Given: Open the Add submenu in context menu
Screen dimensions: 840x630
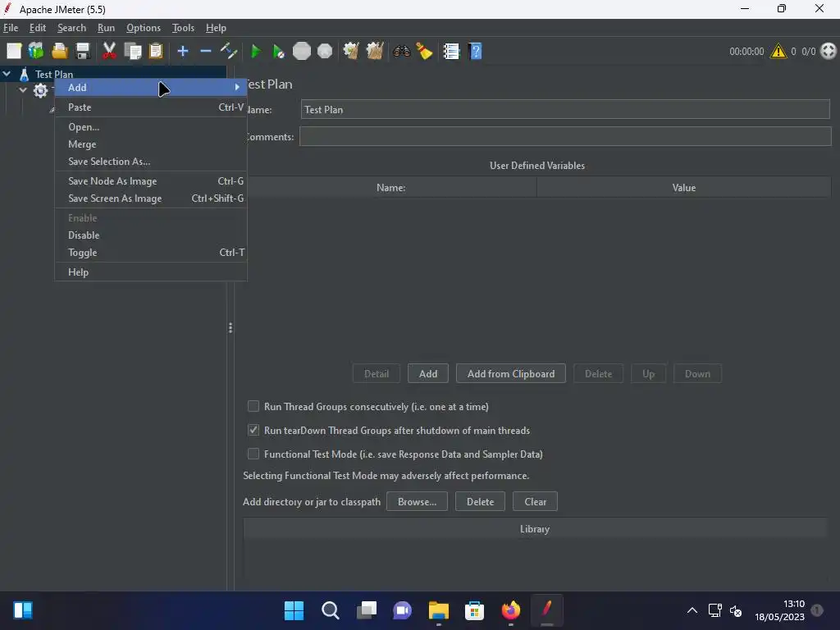Looking at the screenshot, I should [x=151, y=87].
